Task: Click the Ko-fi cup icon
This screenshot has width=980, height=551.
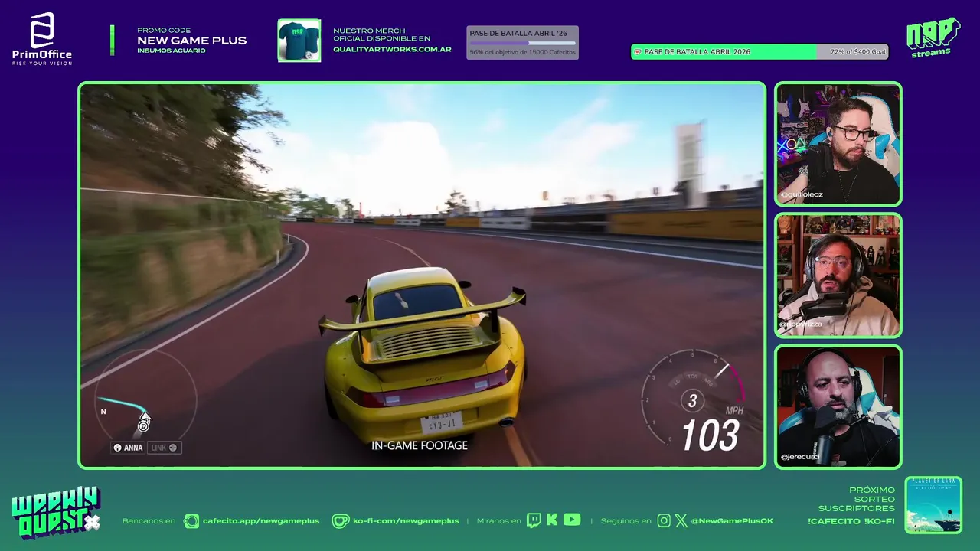Action: click(x=340, y=521)
